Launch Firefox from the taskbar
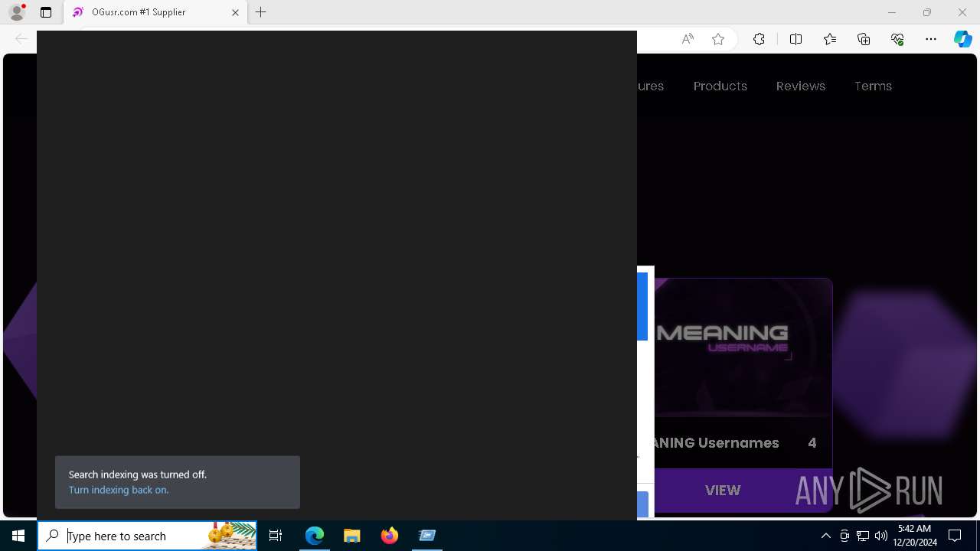Screen dimensions: 980x551 390,536
